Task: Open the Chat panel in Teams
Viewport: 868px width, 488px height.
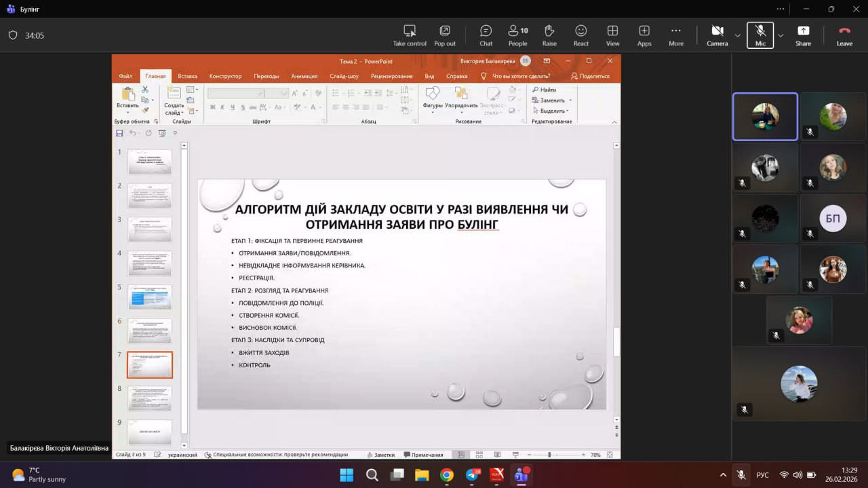Action: coord(486,35)
